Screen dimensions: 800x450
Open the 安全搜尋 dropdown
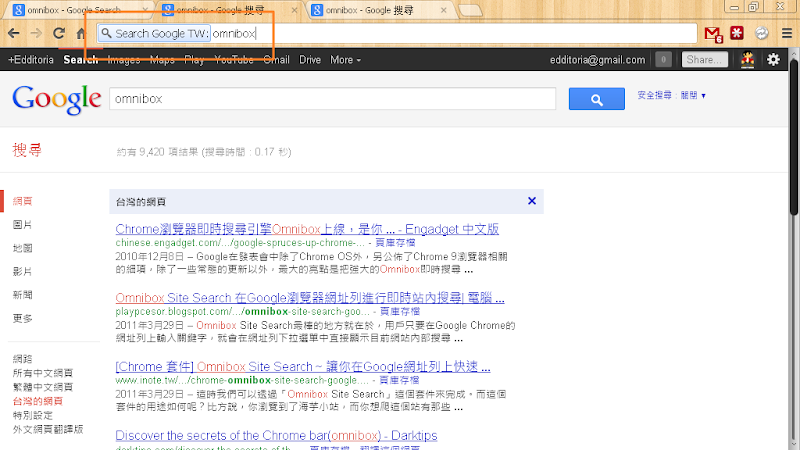[x=671, y=95]
